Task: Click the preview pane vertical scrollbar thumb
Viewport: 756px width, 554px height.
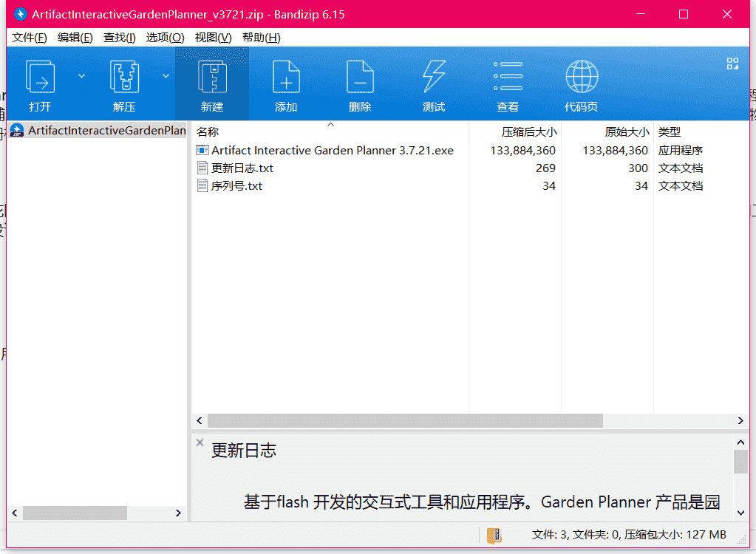Action: point(740,462)
